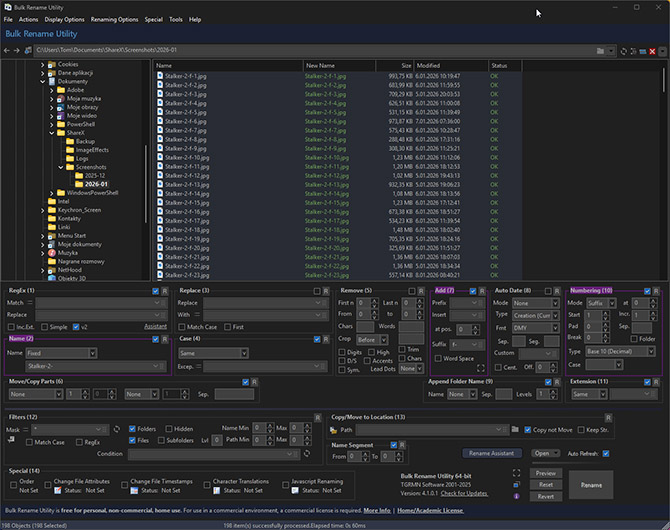Image resolution: width=670 pixels, height=530 pixels.
Task: Click the large Rename button
Action: (x=592, y=485)
